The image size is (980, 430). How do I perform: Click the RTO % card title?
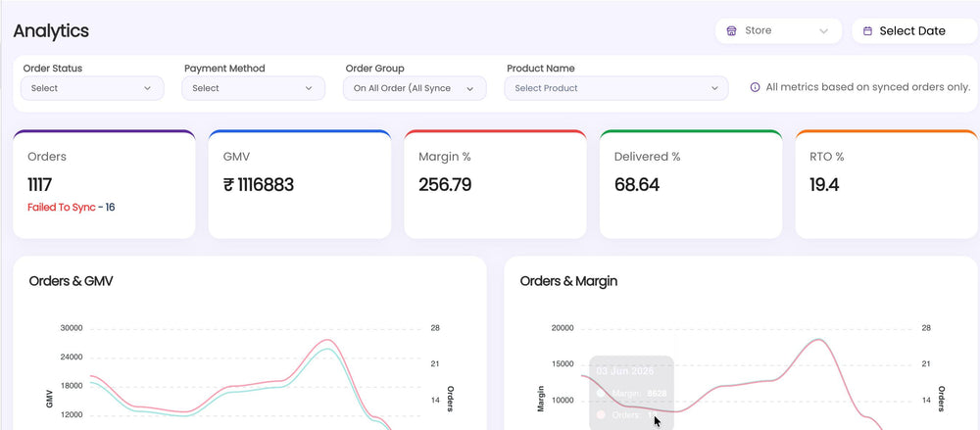[x=827, y=157]
